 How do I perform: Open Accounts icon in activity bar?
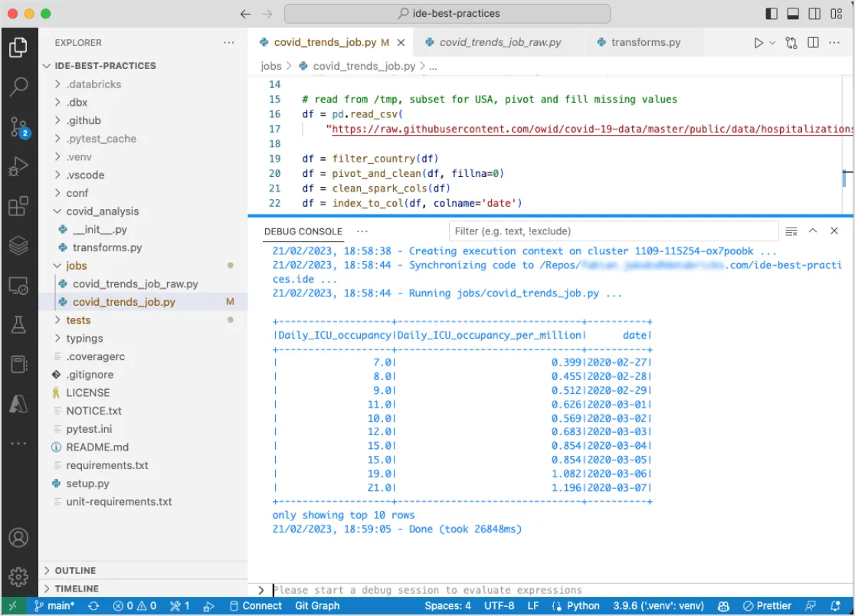pyautogui.click(x=18, y=538)
